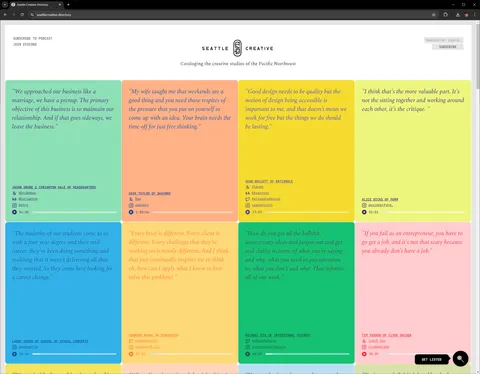
Task: Open the Subscribe to Podcast link
Action: 33,38
